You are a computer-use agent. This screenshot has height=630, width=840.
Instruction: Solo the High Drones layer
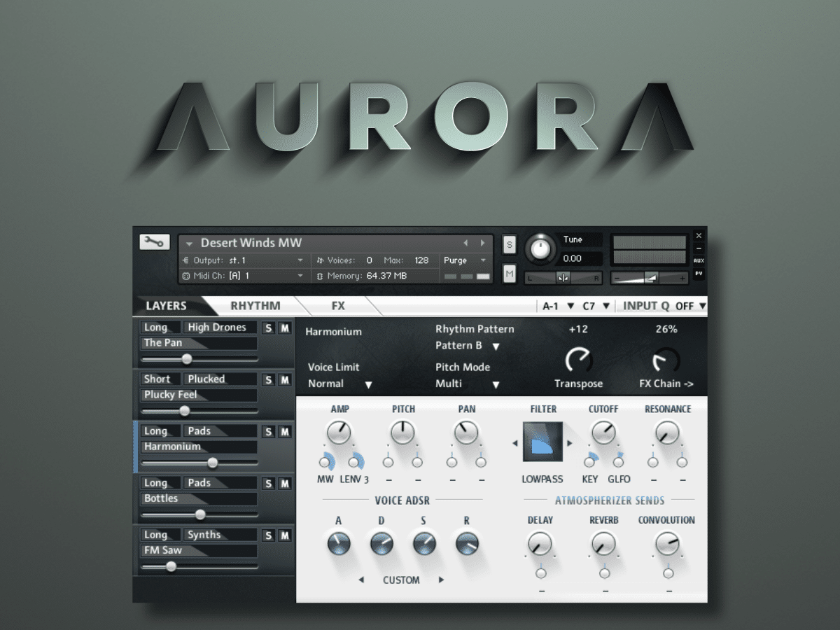click(x=268, y=328)
